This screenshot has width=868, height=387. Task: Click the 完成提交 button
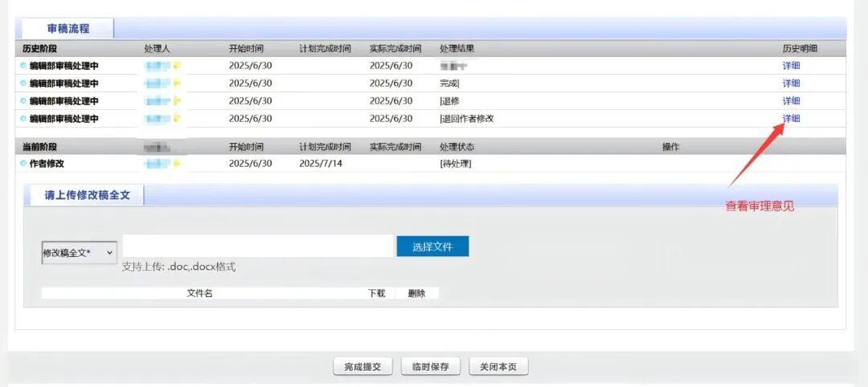(x=362, y=367)
